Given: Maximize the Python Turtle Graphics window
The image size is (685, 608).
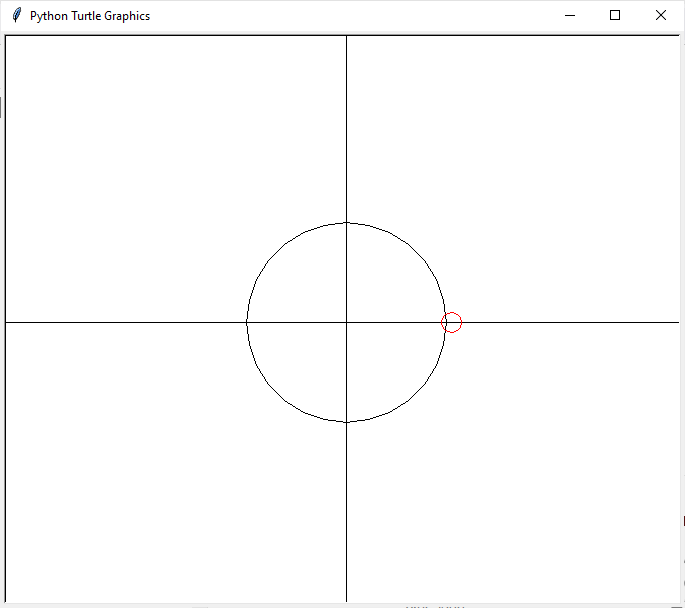Looking at the screenshot, I should [x=615, y=15].
